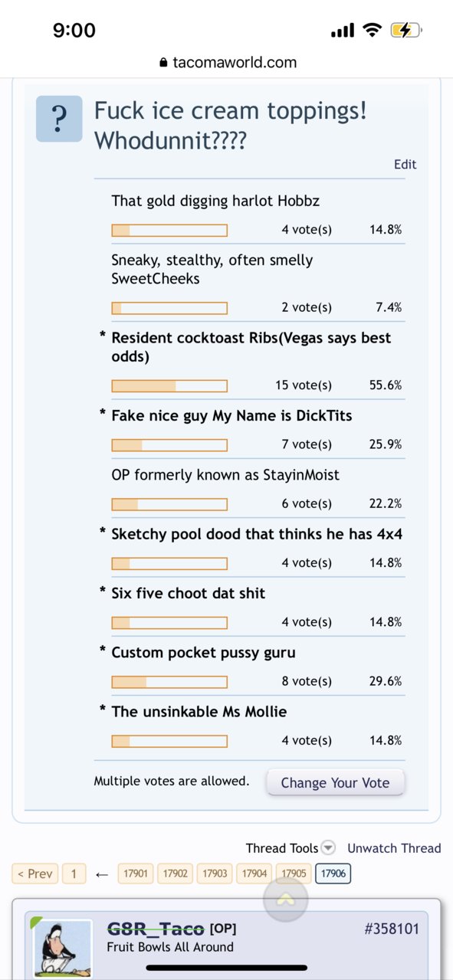The width and height of the screenshot is (453, 980).
Task: Tap the left arrow before page 17901
Action: pyautogui.click(x=102, y=874)
